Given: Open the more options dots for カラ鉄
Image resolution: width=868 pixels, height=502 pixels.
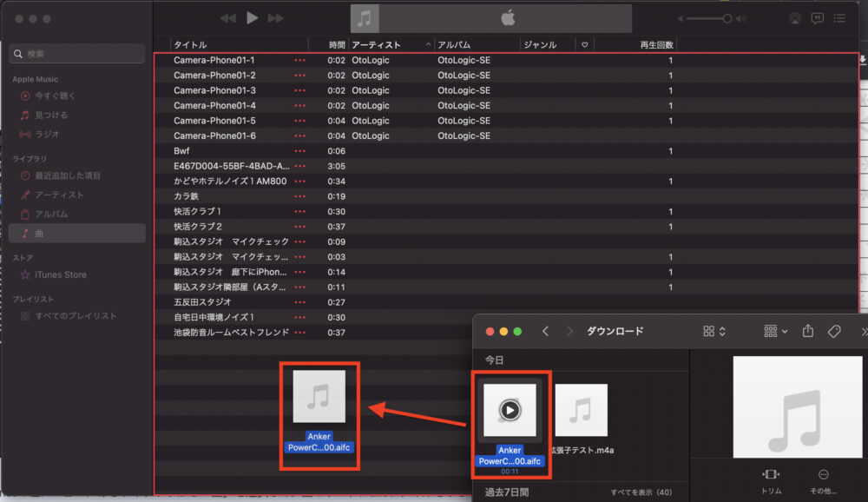Looking at the screenshot, I should 299,196.
